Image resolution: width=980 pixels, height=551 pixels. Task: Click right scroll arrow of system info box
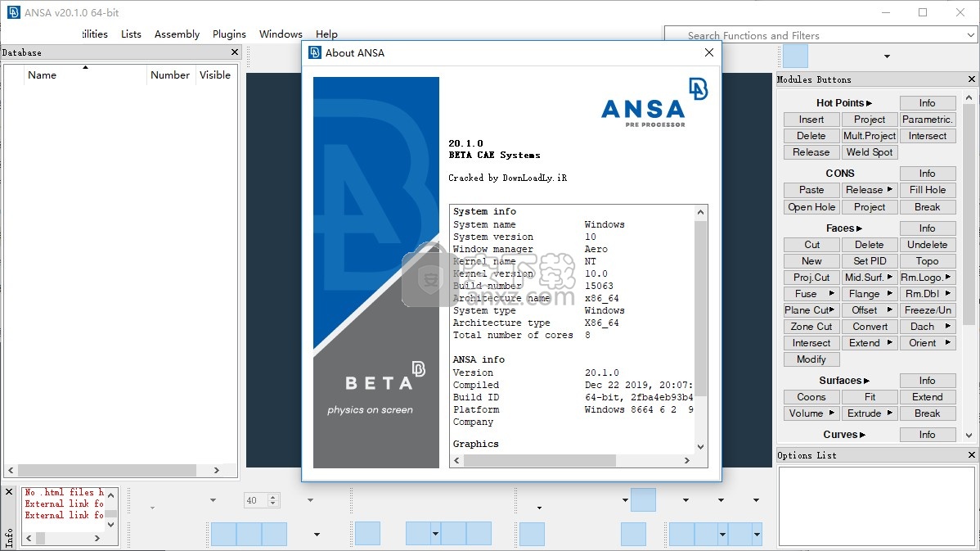[x=687, y=460]
